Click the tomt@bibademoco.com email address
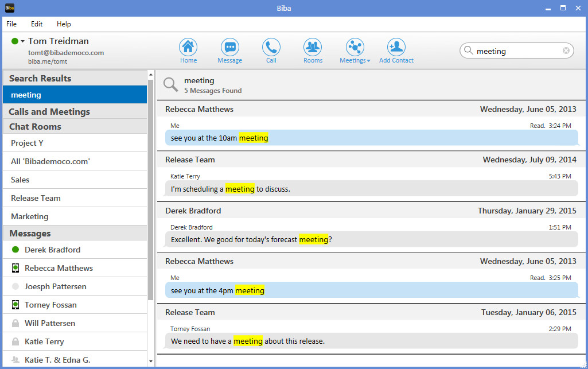The width and height of the screenshot is (588, 369). point(66,53)
